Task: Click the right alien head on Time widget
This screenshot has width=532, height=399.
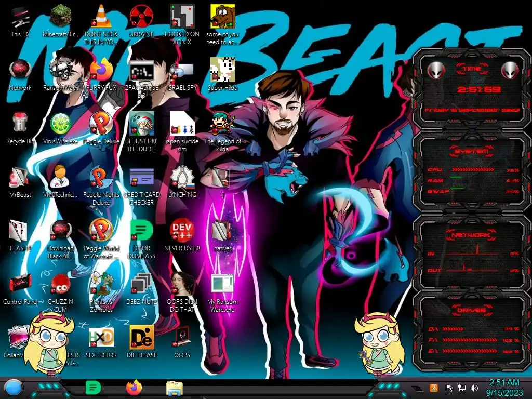Action: (x=510, y=71)
